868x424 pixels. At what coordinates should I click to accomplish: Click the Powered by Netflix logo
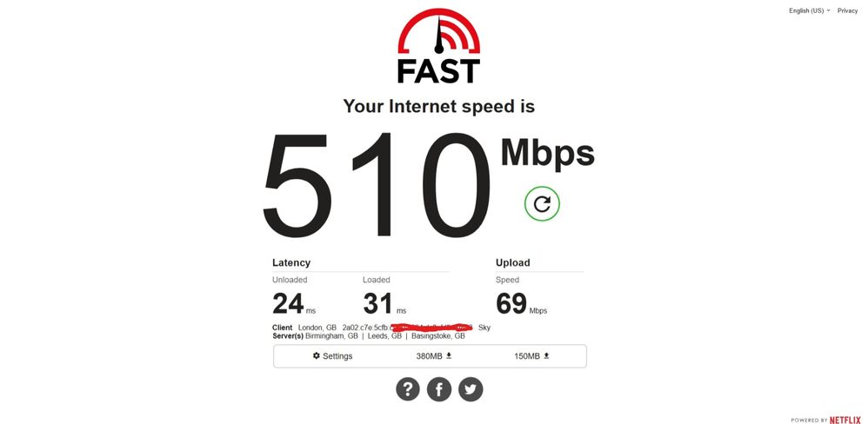[826, 421]
